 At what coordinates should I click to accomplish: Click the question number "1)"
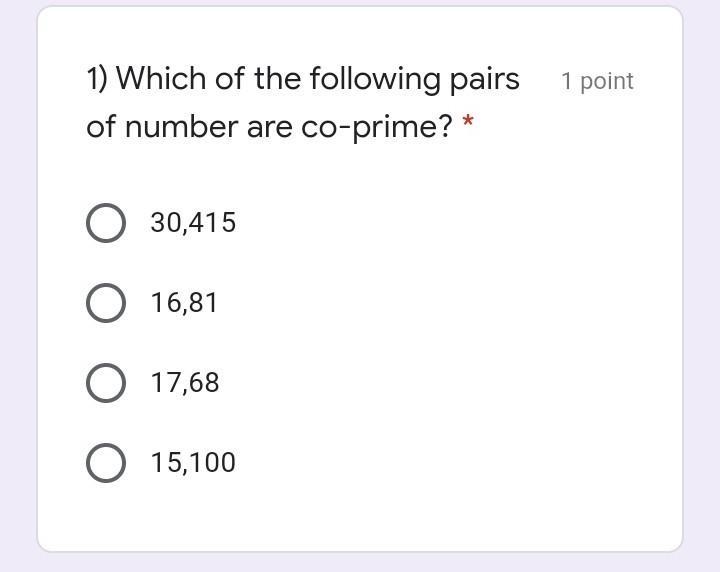pyautogui.click(x=97, y=79)
